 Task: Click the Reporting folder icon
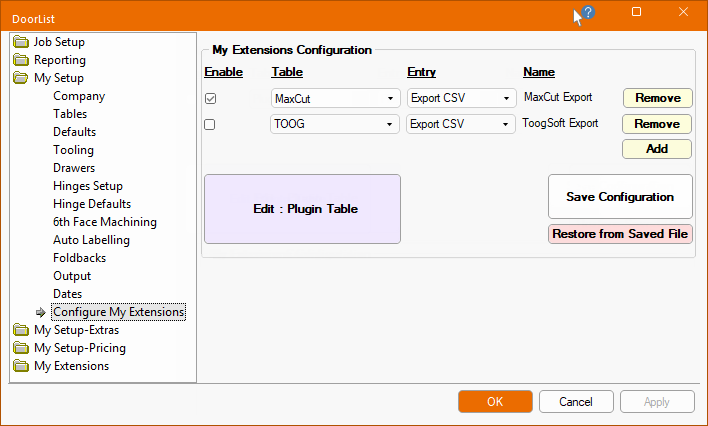[x=21, y=60]
